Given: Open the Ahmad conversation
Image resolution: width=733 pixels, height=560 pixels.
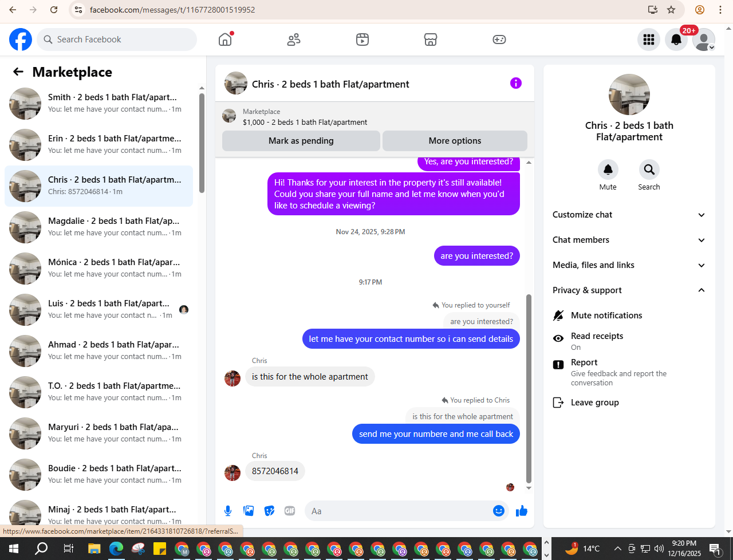Looking at the screenshot, I should click(x=98, y=351).
